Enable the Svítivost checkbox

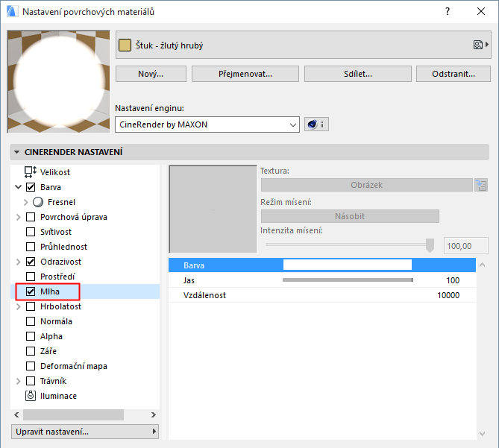click(31, 232)
